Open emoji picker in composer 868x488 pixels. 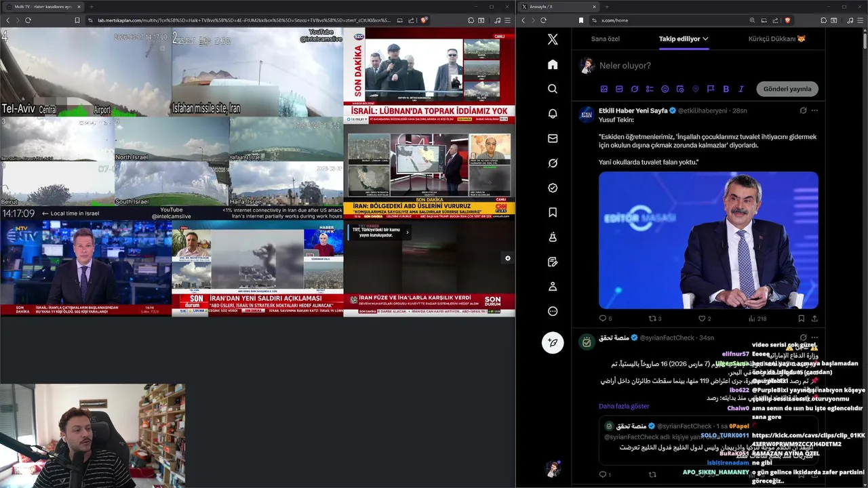[x=665, y=89]
